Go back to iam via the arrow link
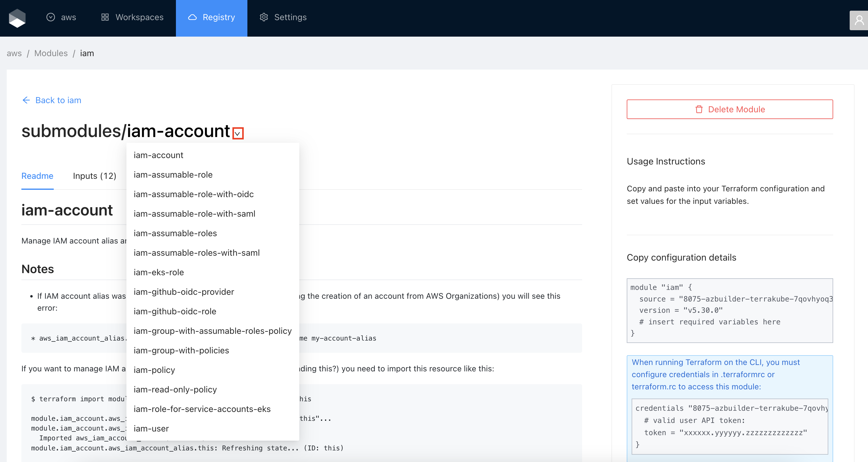Screen dimensions: 868x462 coord(52,100)
